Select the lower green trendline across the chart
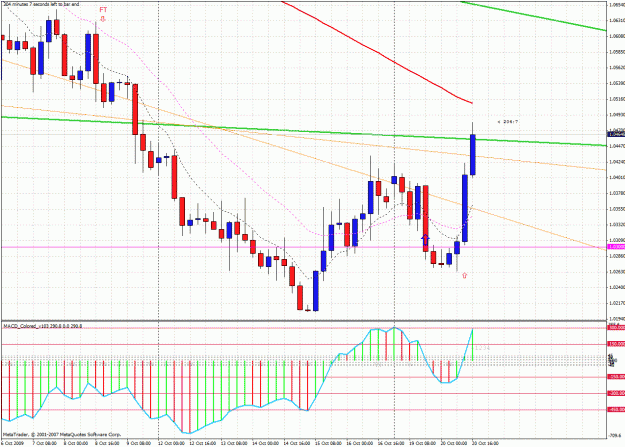The height and width of the screenshot is (447, 625). (303, 131)
